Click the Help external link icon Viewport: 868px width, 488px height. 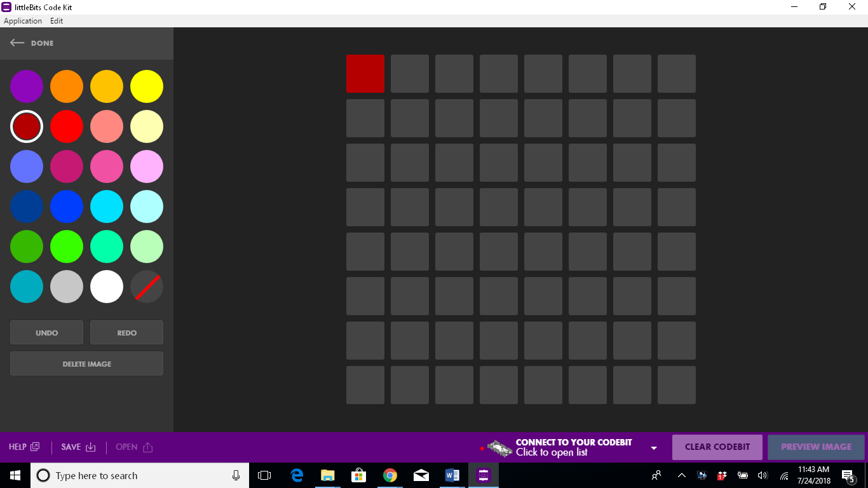tap(35, 447)
